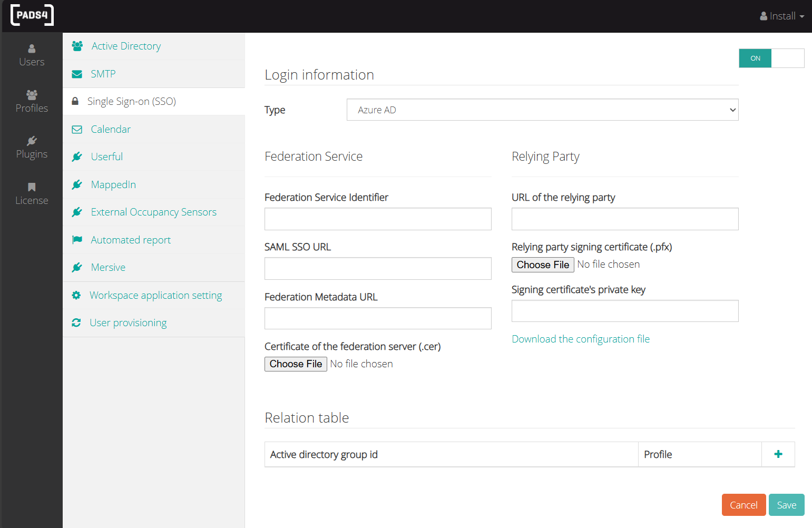Screen dimensions: 812x528
Task: Expand the Install user menu
Action: (x=782, y=16)
